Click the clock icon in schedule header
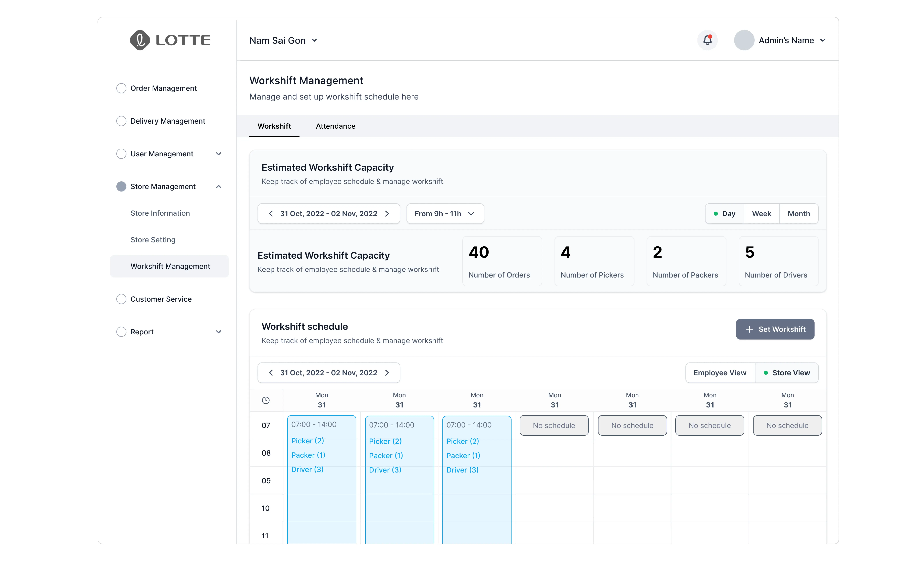The image size is (924, 561). pos(266,400)
